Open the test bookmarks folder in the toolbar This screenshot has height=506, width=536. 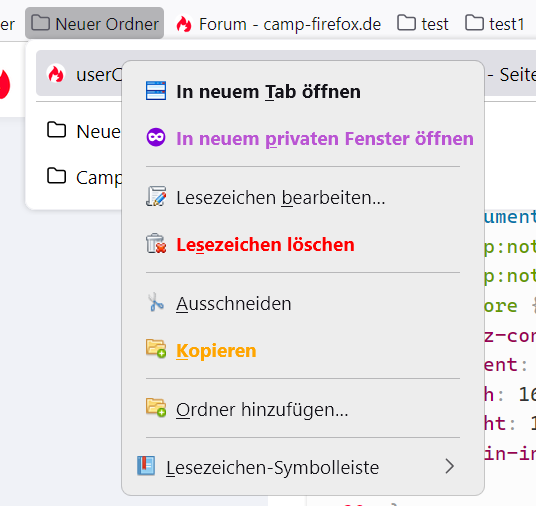tap(423, 24)
